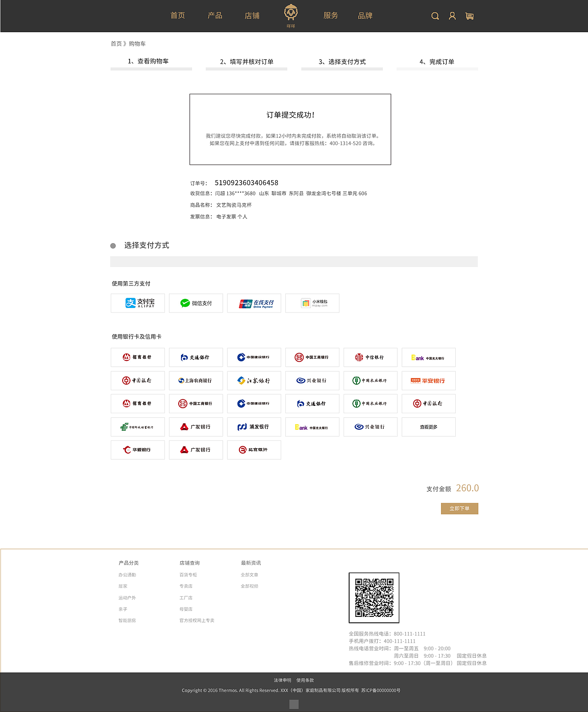Select 招商银行 bank card option
Screen dimensions: 588x712
(x=137, y=357)
